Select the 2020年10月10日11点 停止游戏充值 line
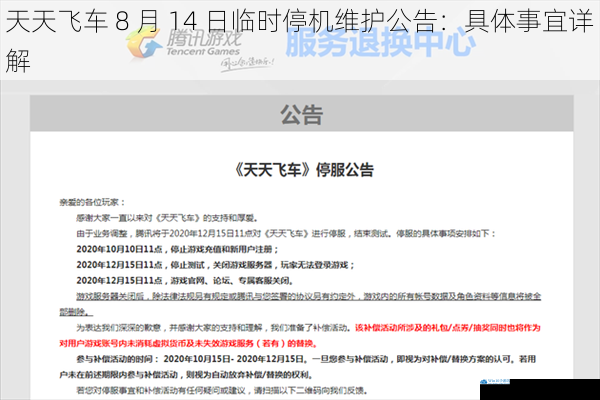This screenshot has width=600, height=400. click(177, 249)
